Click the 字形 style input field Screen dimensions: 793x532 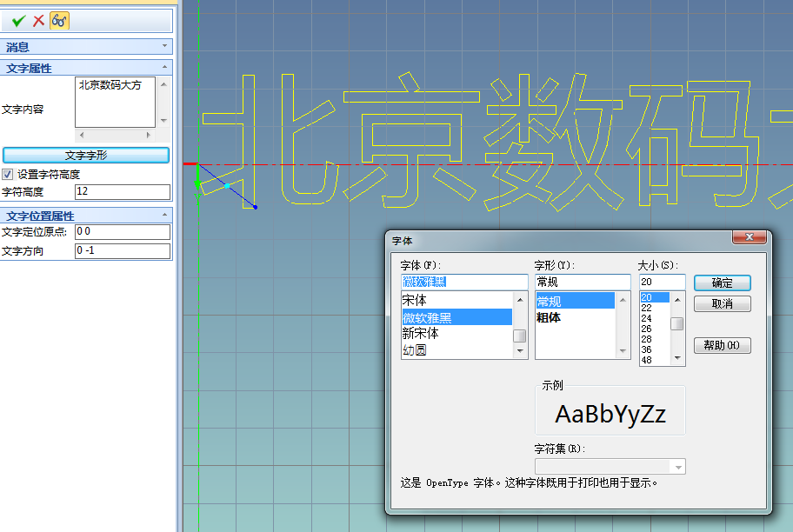tap(583, 282)
